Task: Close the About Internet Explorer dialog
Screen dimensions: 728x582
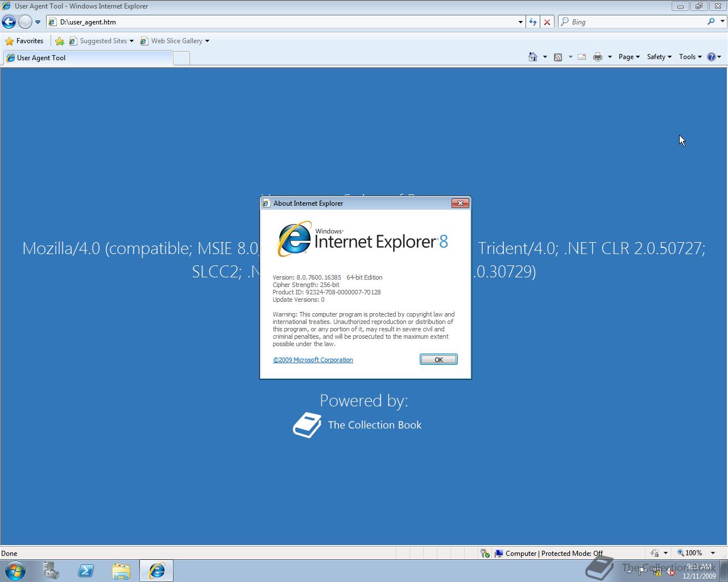Action: coord(460,203)
